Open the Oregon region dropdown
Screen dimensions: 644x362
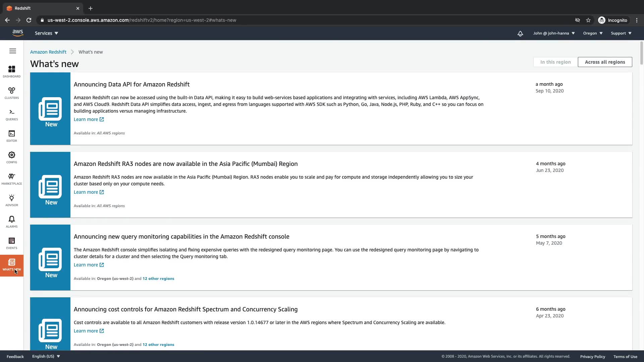593,33
